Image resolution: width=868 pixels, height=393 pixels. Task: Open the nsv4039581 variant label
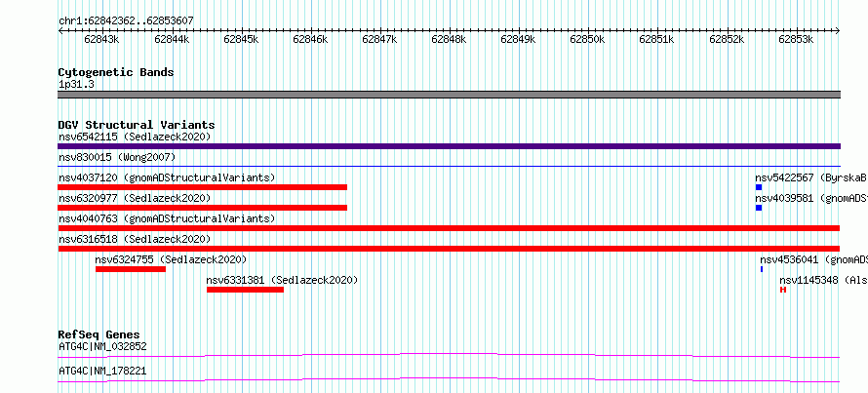(x=811, y=198)
